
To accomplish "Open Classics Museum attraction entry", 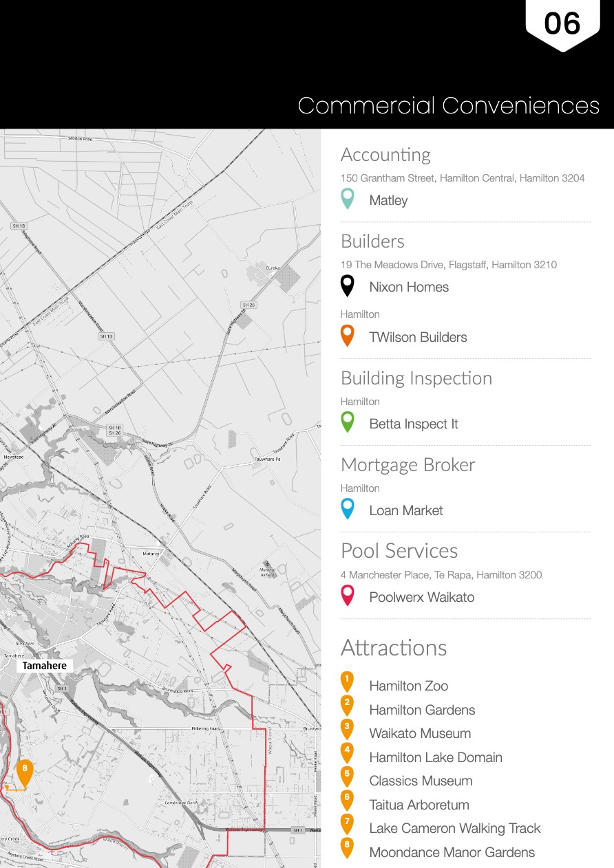I will [421, 781].
